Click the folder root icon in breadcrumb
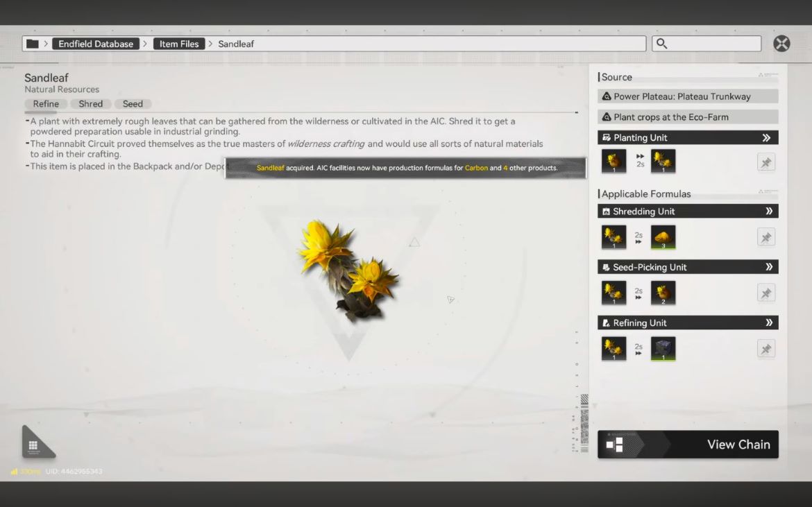The height and width of the screenshot is (507, 812). pos(33,44)
